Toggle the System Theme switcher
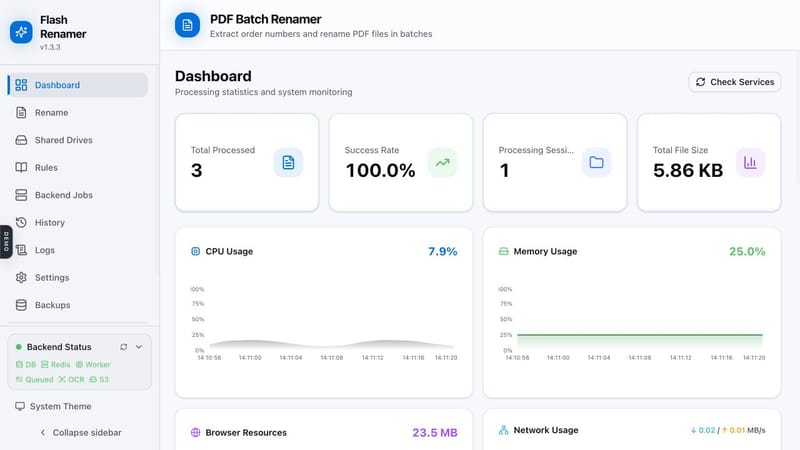This screenshot has height=450, width=800. pyautogui.click(x=54, y=406)
